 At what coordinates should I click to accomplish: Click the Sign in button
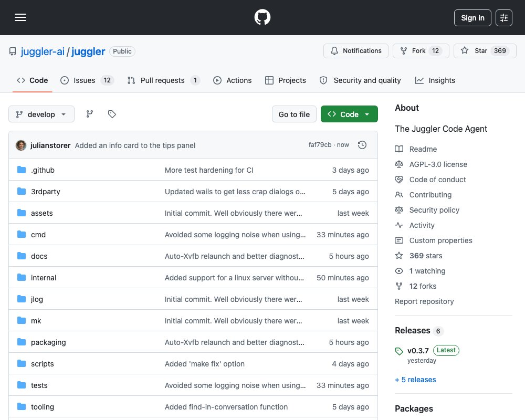point(472,18)
